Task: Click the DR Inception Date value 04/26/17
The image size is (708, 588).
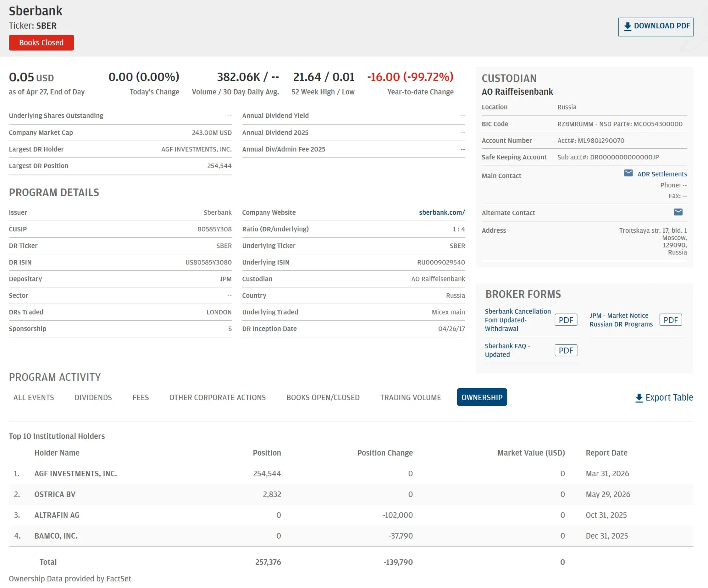Action: (x=451, y=329)
